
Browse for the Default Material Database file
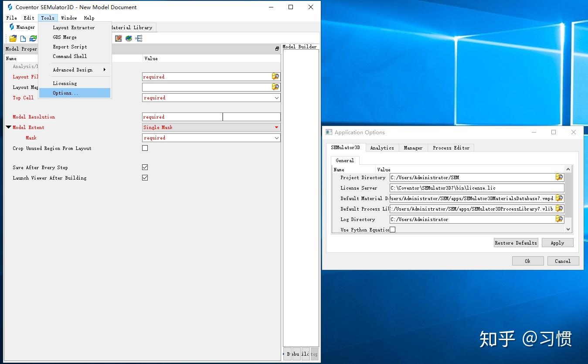coord(559,198)
